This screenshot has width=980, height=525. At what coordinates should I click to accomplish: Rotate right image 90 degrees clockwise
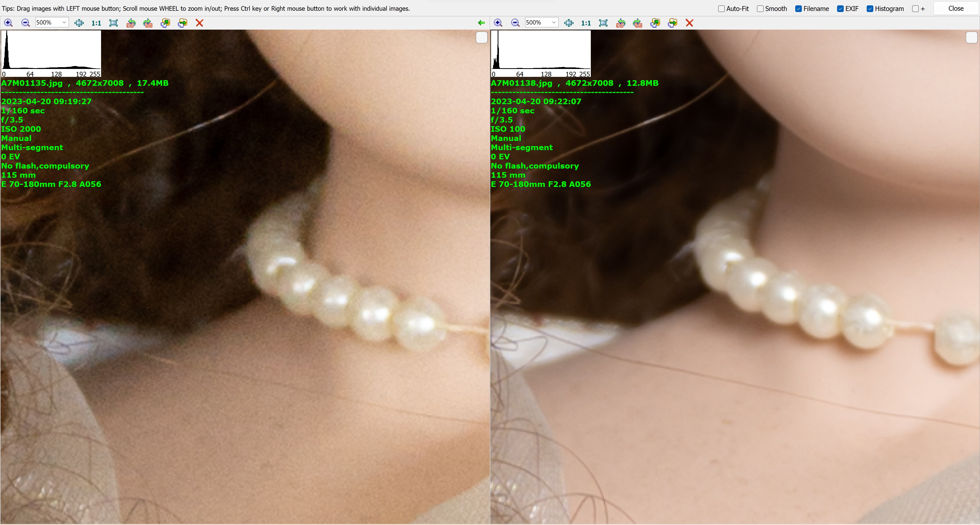tap(638, 23)
